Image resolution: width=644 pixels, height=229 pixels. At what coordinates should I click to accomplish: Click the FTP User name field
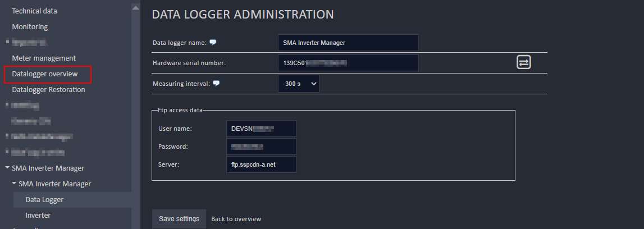click(261, 129)
